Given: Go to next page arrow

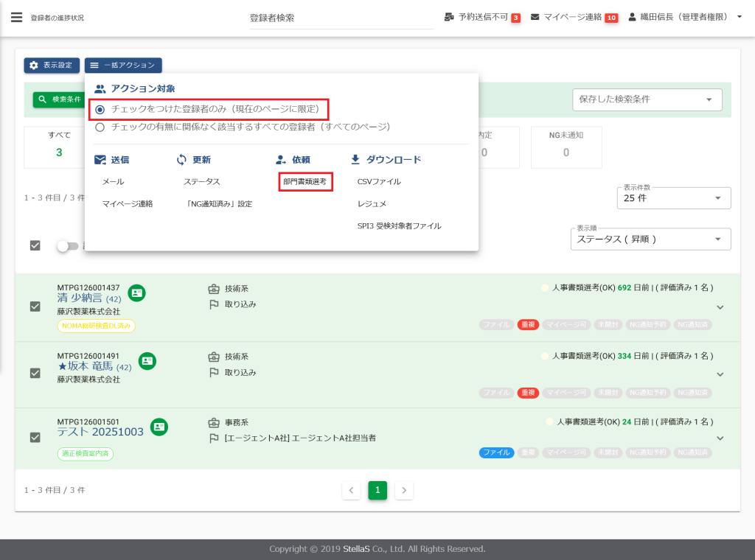Looking at the screenshot, I should (403, 490).
